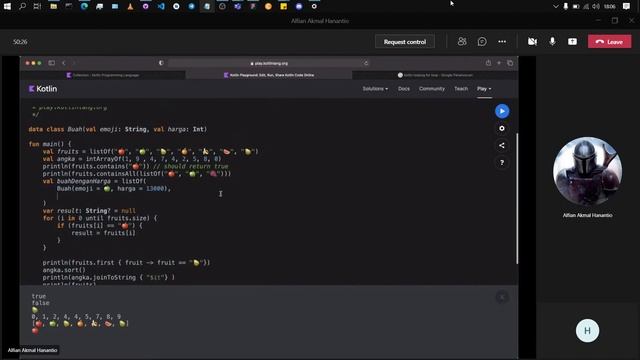Viewport: 640px width, 360px height.
Task: Click the 'true' output line
Action: point(39,296)
